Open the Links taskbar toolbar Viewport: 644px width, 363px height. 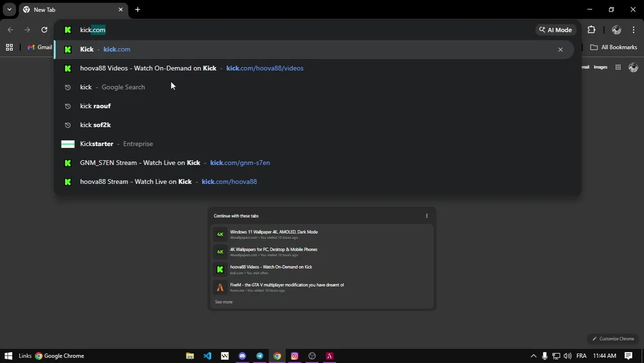(25, 356)
